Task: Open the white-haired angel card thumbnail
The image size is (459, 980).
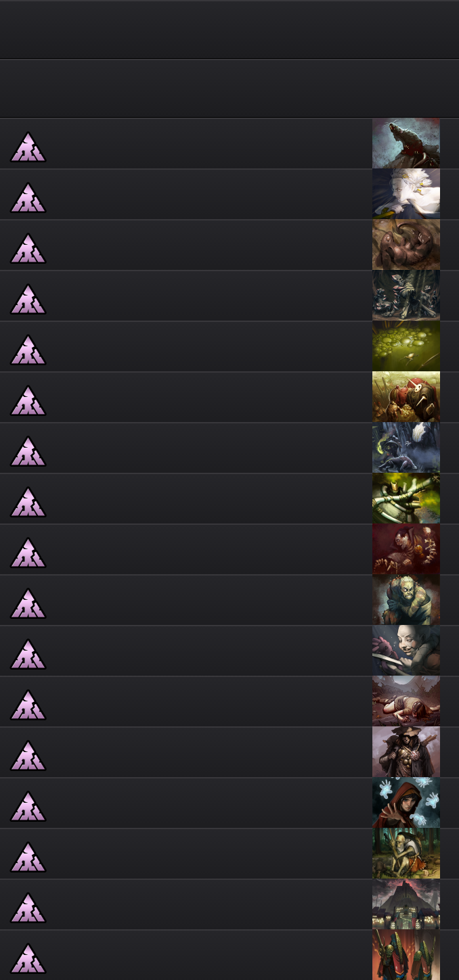Action: tap(406, 194)
